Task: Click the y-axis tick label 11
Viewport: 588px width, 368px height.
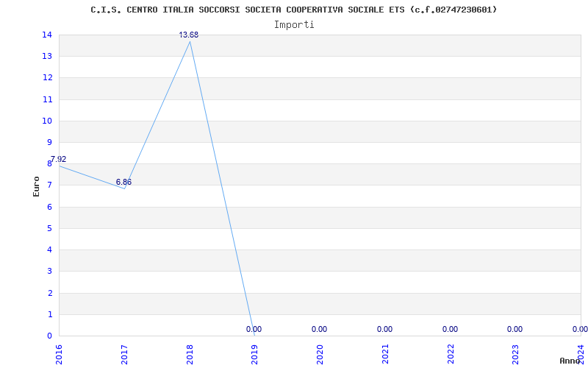Action: [47, 99]
